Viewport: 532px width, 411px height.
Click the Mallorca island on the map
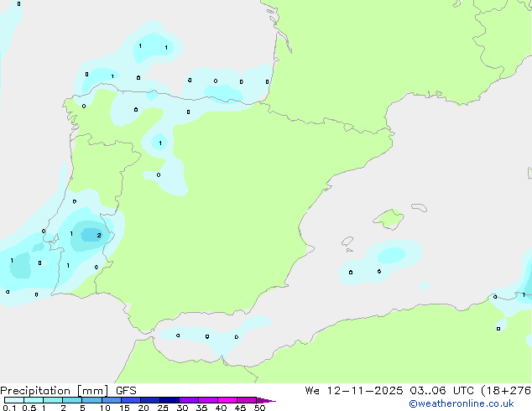point(389,219)
